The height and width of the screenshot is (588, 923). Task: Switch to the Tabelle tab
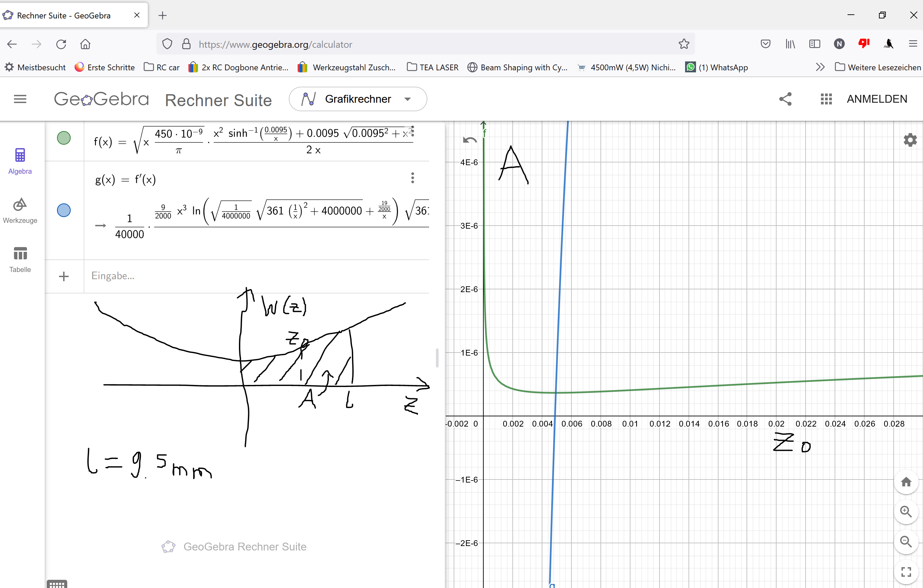coord(20,259)
